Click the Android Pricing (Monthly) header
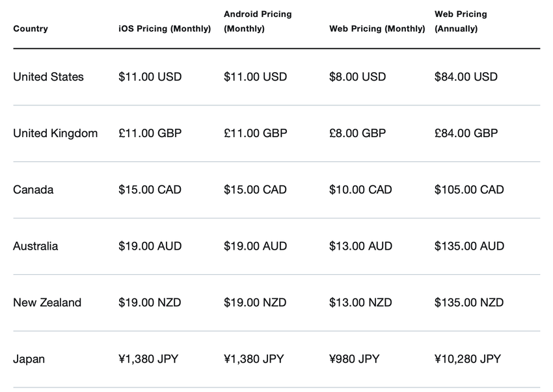 pos(258,21)
